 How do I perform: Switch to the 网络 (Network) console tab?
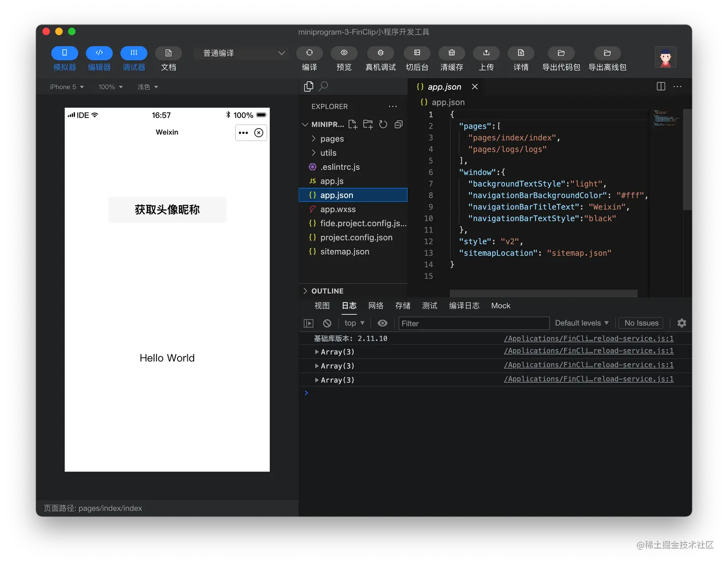tap(376, 305)
